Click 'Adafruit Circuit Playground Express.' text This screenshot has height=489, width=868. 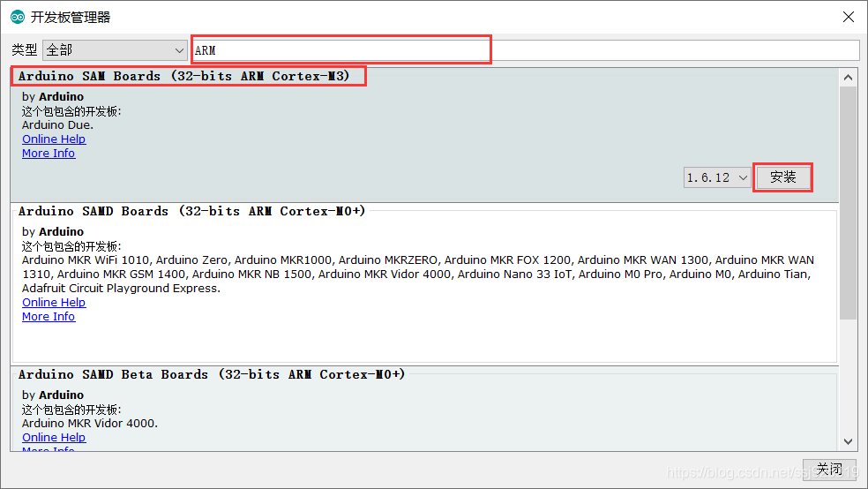(121, 289)
